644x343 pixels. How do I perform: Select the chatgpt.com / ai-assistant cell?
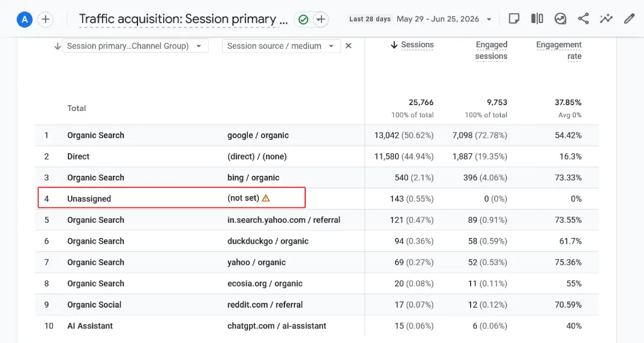277,326
